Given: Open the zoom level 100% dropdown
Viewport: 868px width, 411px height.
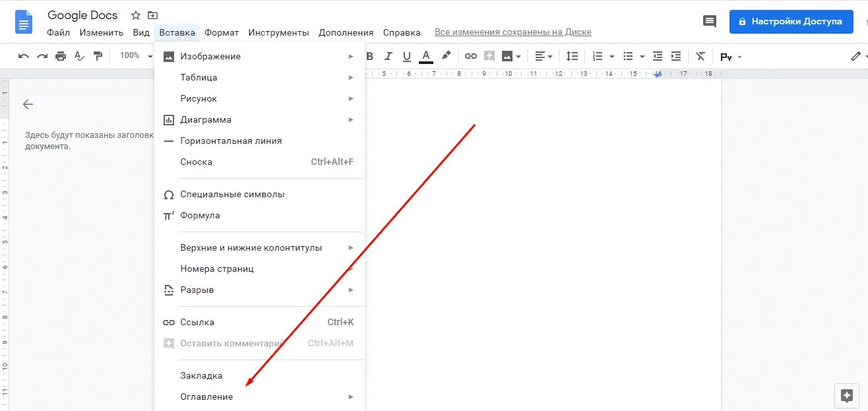Looking at the screenshot, I should pyautogui.click(x=135, y=55).
